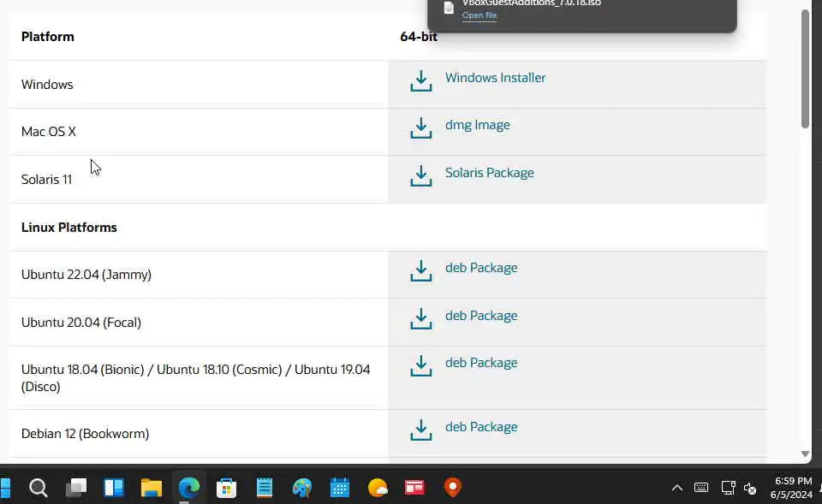
Task: Open deb Package link for Debian 12
Action: pyautogui.click(x=480, y=427)
